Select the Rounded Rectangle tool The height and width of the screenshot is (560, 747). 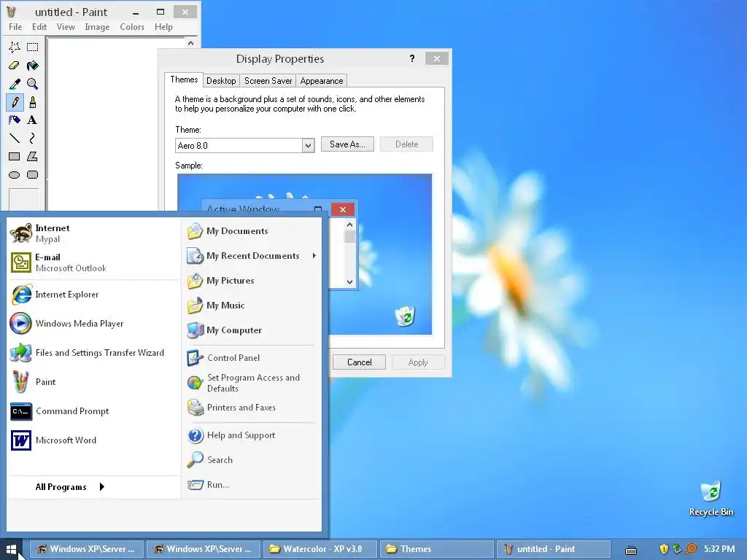[x=32, y=175]
